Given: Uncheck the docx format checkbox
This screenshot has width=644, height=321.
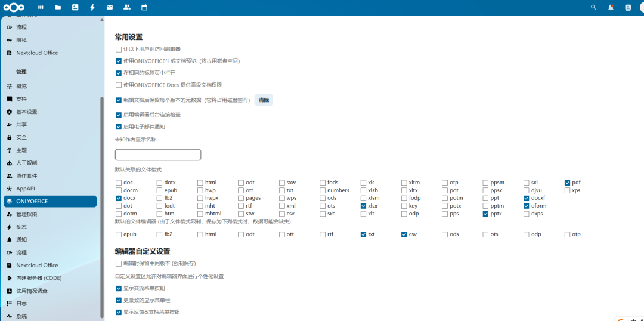Looking at the screenshot, I should point(119,198).
